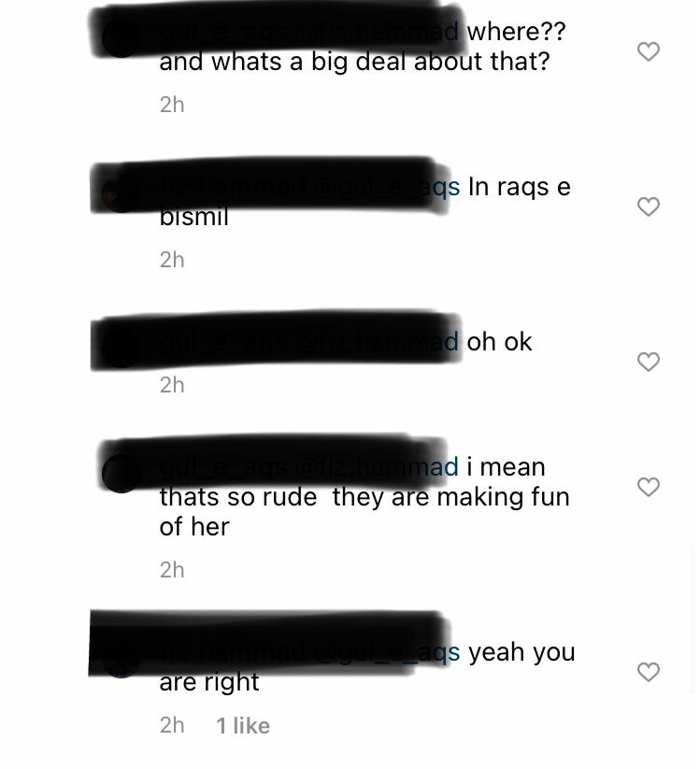Like the "where?? and whats a big deal" comment
700x769 pixels.
coord(648,51)
